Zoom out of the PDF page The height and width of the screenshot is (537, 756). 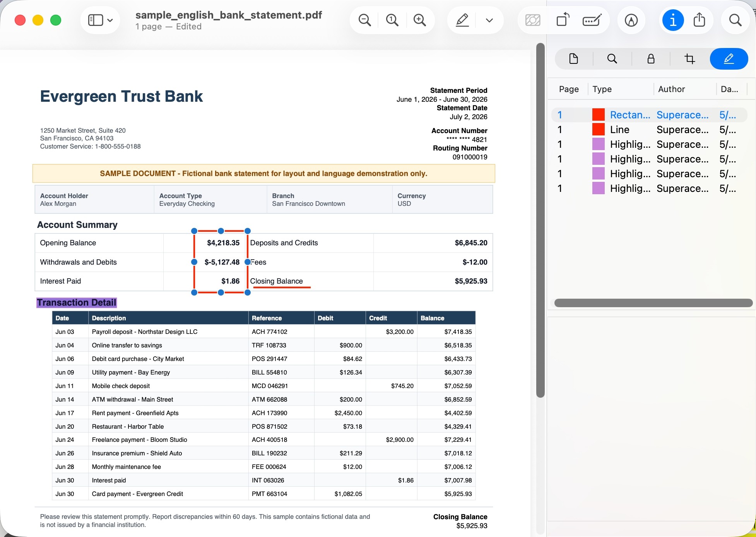(364, 20)
